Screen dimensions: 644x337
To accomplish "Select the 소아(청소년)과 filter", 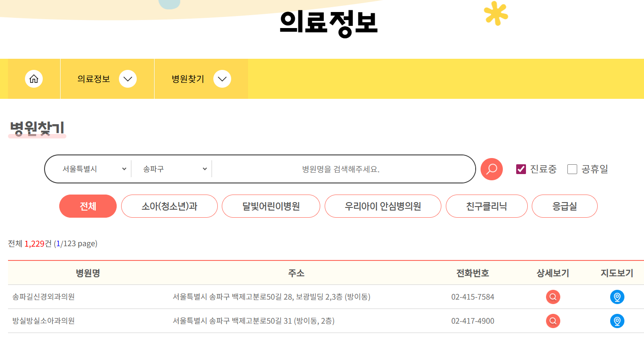I will pos(169,206).
